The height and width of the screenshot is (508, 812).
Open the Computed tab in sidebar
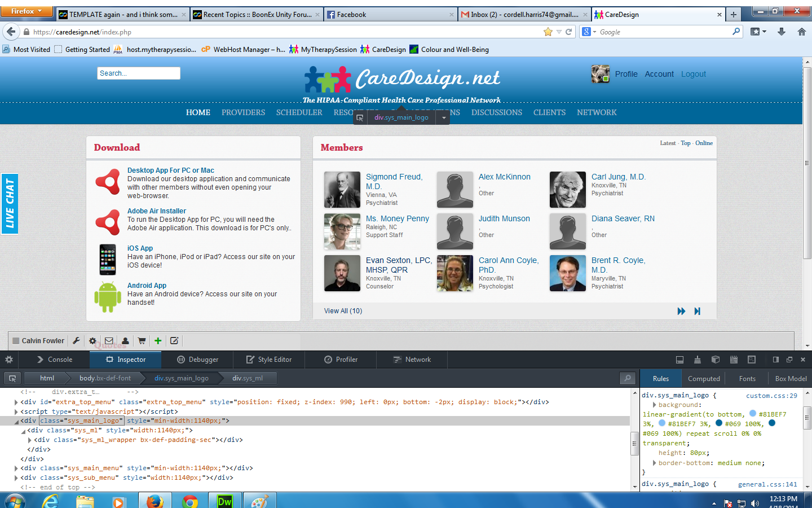[x=704, y=379]
